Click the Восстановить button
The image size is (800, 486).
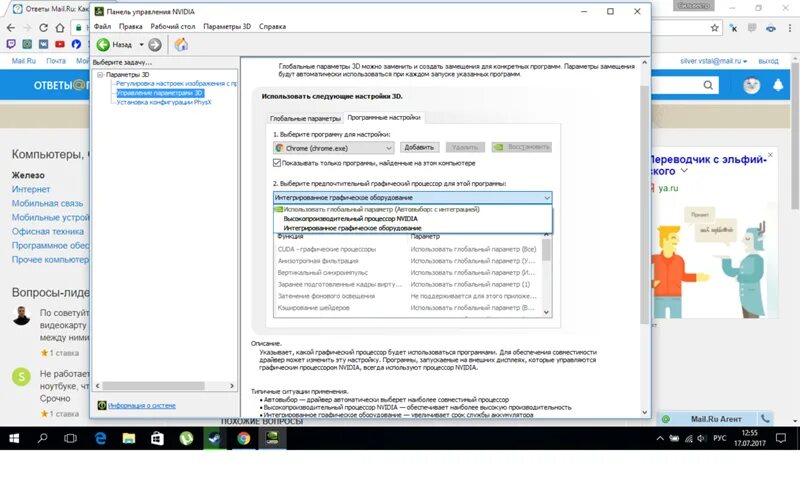521,147
